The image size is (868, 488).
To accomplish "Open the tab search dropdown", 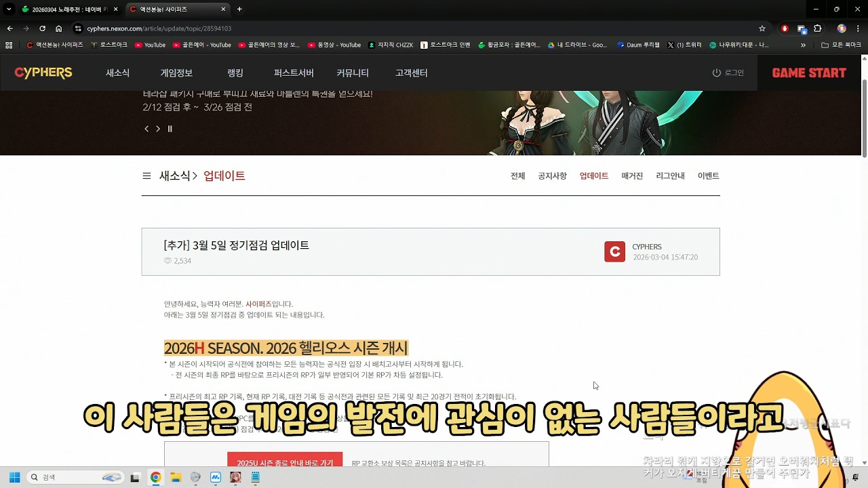I will coord(8,9).
